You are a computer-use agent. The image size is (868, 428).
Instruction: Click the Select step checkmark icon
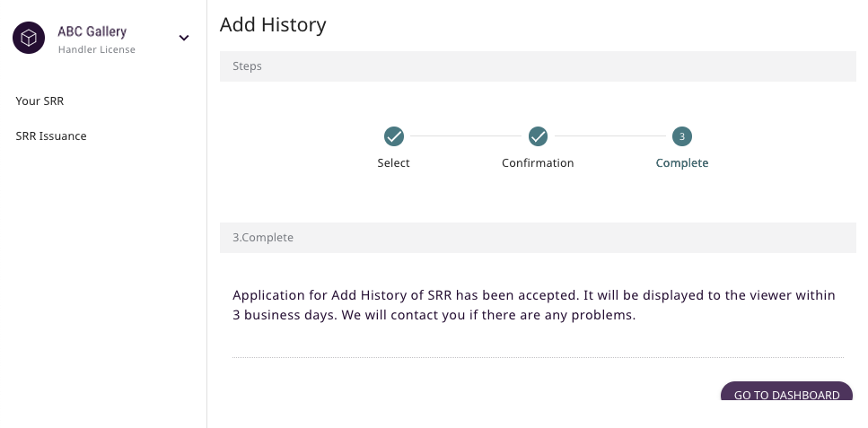tap(394, 136)
